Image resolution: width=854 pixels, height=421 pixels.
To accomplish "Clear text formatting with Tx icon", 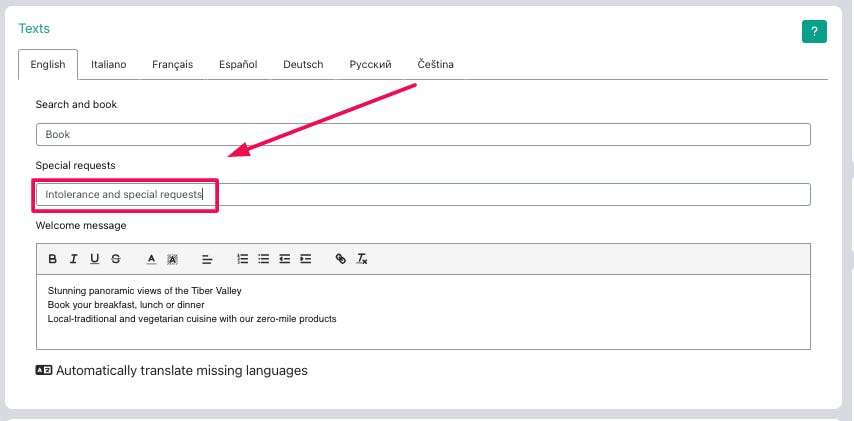I will (362, 259).
